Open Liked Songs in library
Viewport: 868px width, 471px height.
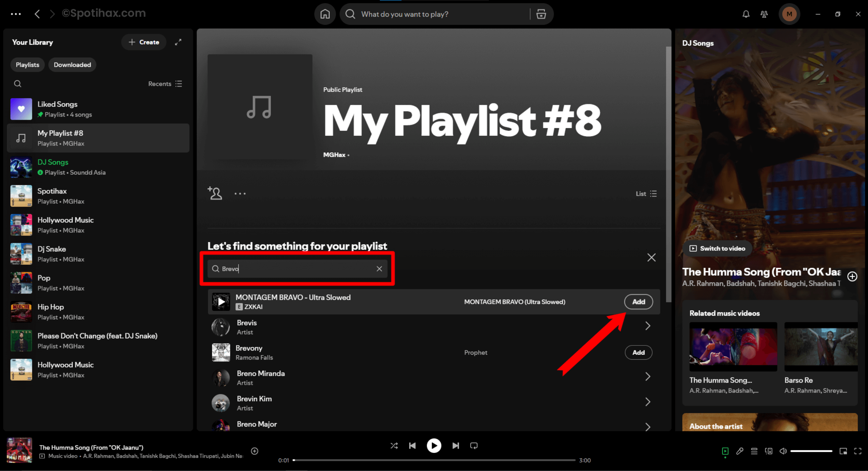(98, 109)
